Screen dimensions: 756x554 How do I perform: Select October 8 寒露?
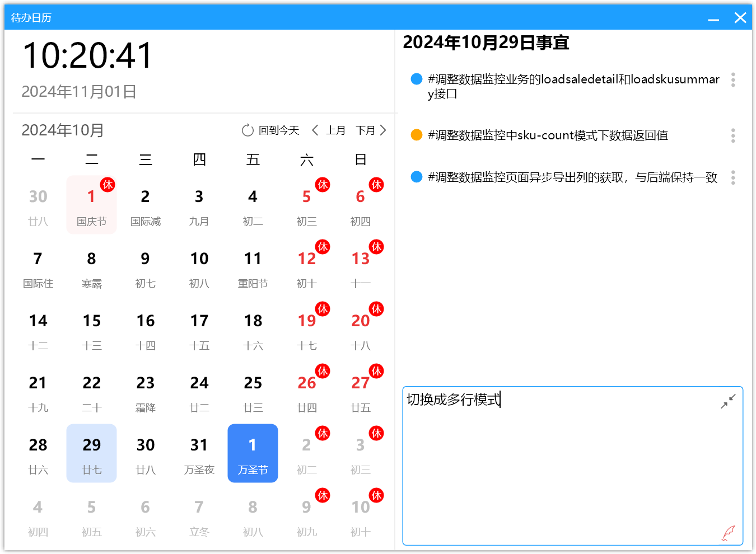tap(92, 267)
